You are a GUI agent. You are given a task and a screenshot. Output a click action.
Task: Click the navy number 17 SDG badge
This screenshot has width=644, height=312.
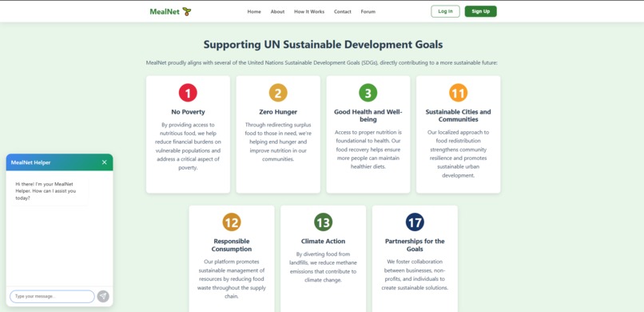click(415, 222)
